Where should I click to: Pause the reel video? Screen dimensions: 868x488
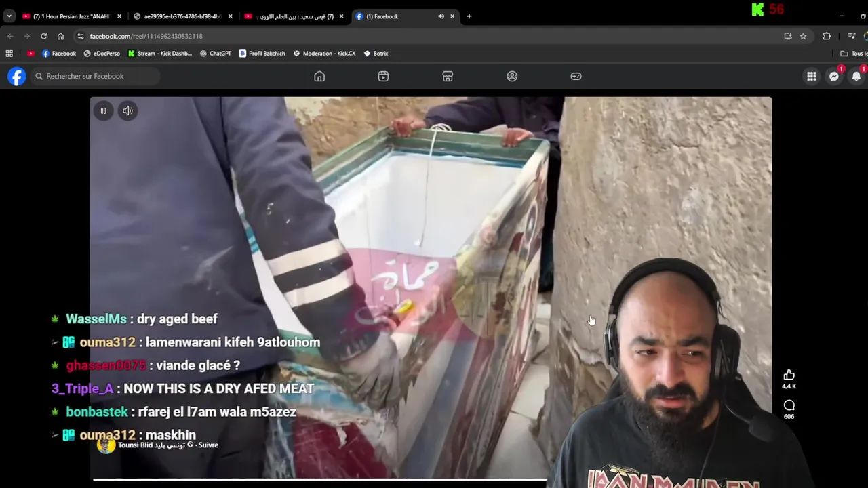coord(103,110)
